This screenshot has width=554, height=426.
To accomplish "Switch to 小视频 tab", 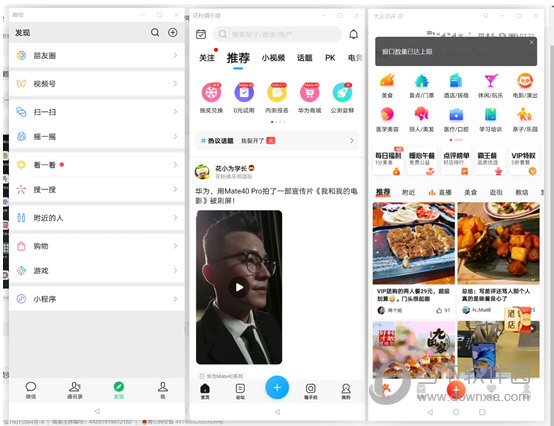I will 273,58.
